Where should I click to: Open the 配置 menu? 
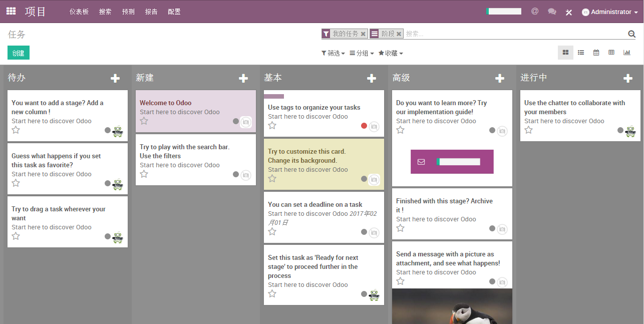click(174, 12)
